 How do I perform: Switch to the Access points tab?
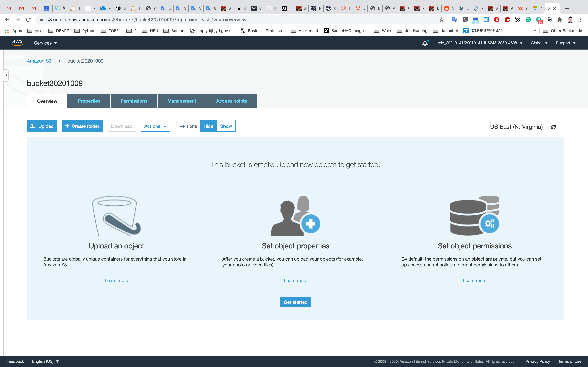pyautogui.click(x=231, y=101)
